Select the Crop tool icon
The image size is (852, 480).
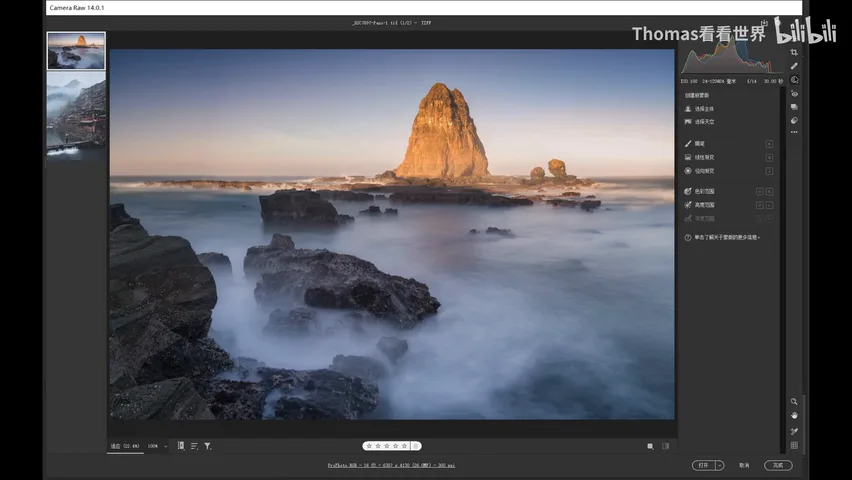(794, 52)
